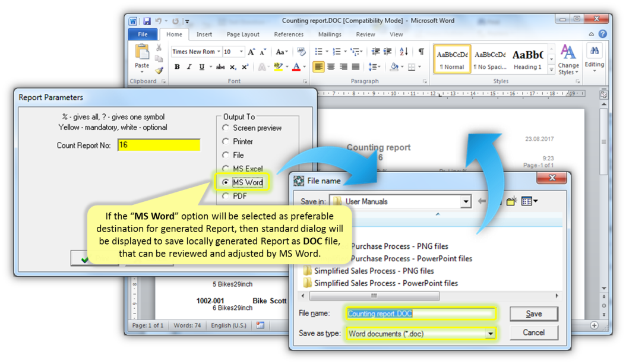Click Save in the File name dialog

point(534,314)
